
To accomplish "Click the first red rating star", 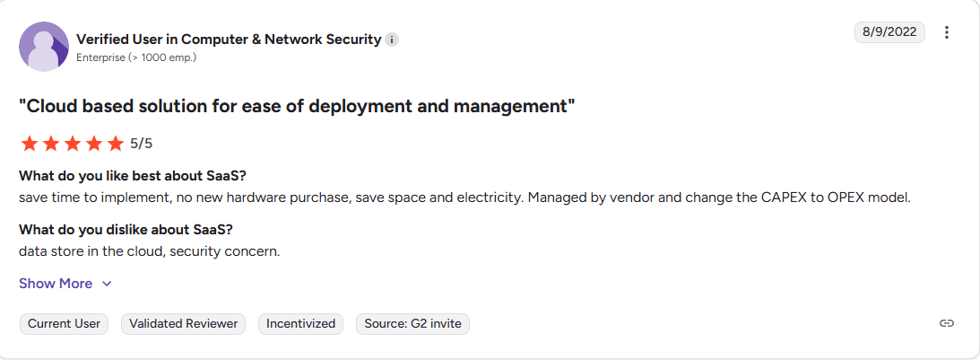I will pos(29,144).
